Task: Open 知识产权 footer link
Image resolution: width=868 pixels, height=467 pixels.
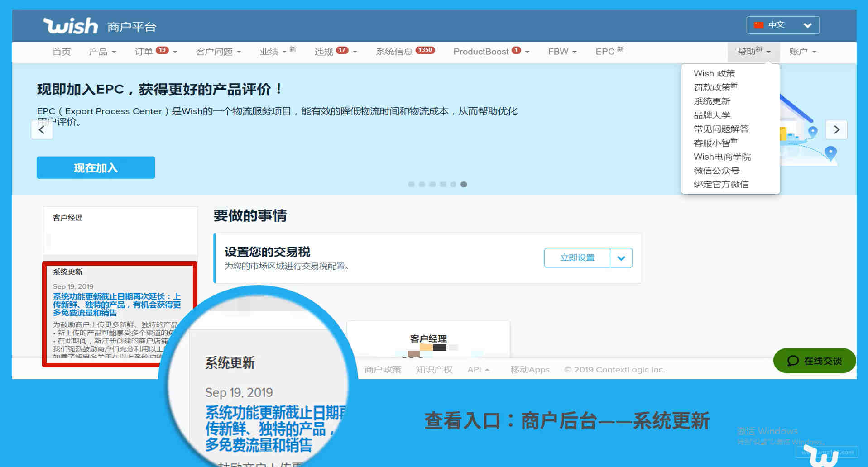Action: 434,369
